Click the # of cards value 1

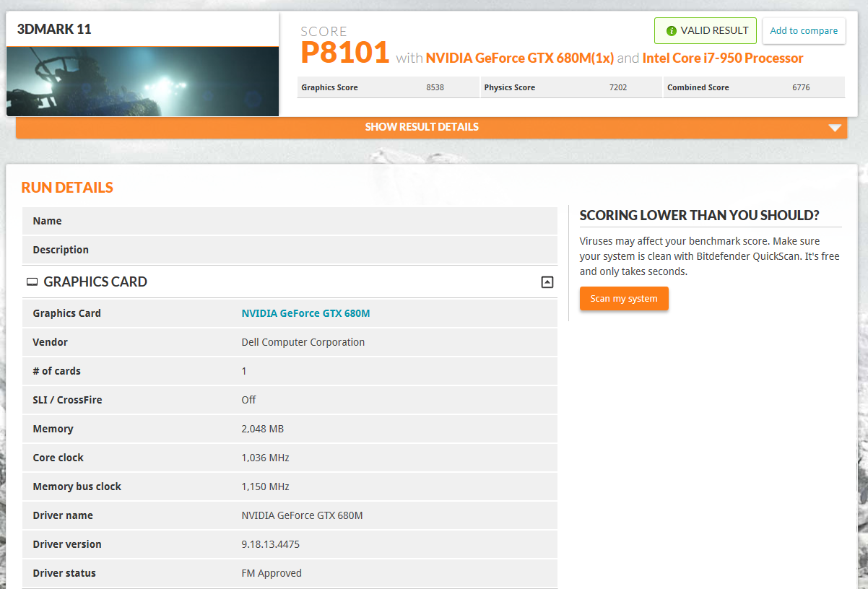coord(244,371)
